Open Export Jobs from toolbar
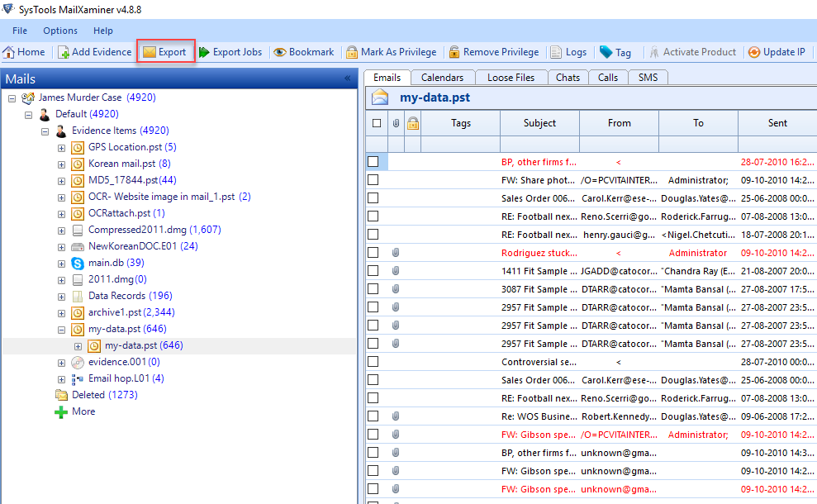The height and width of the screenshot is (504, 817). (230, 52)
